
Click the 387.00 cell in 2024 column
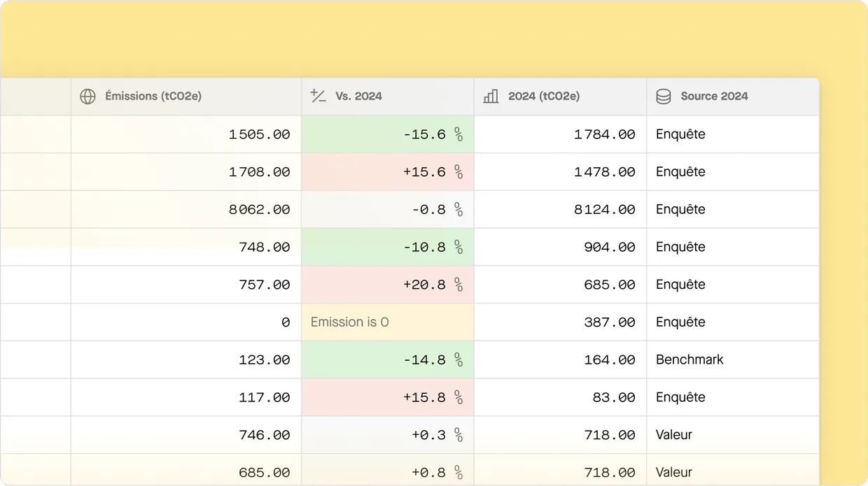(x=609, y=322)
